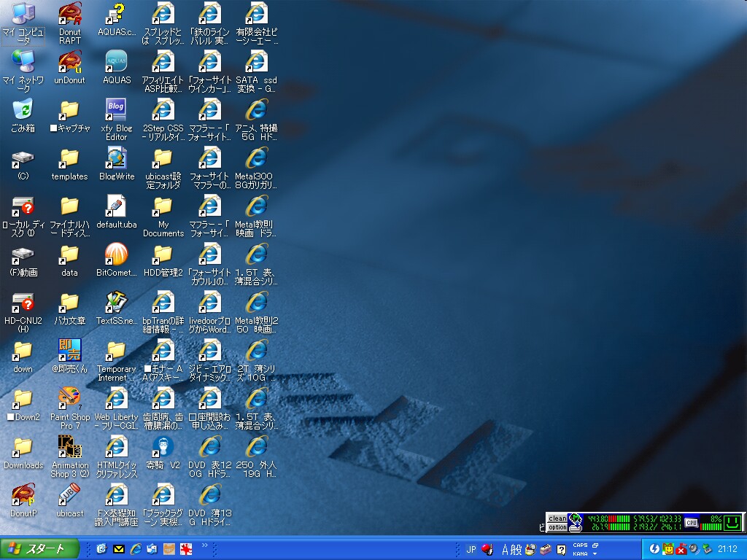Image resolution: width=747 pixels, height=560 pixels.
Task: Open the data folder
Action: click(x=69, y=260)
